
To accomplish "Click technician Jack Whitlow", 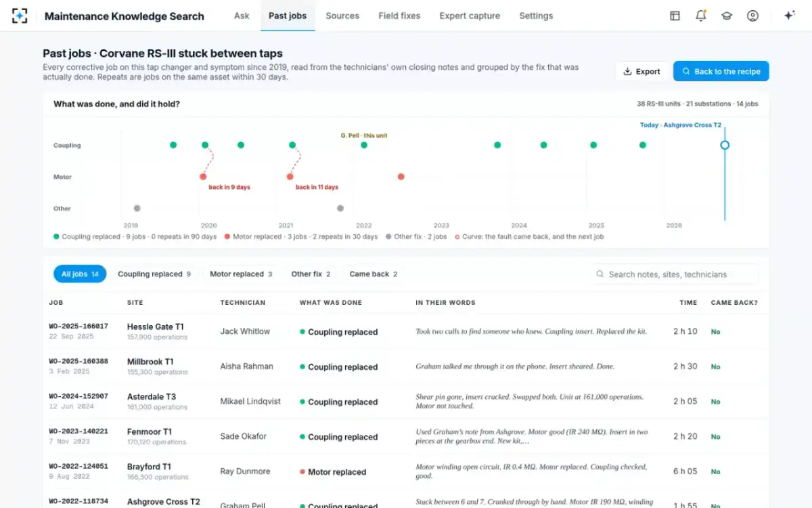I will tap(245, 331).
